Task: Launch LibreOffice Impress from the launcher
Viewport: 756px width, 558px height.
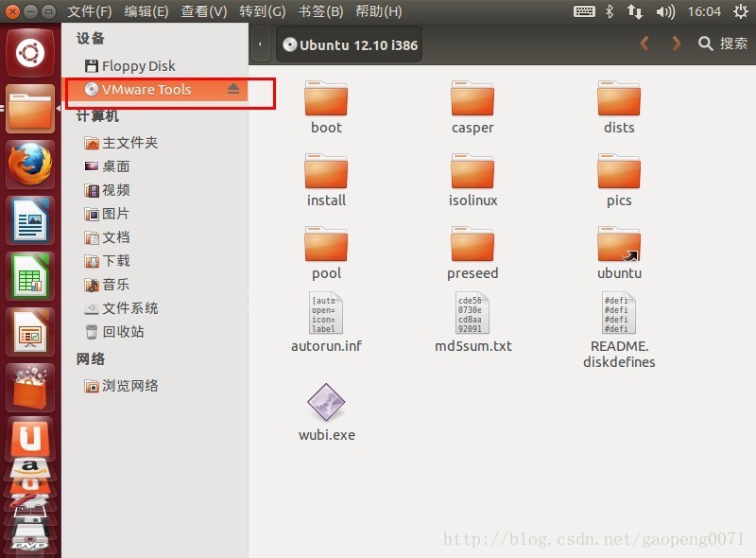Action: (x=30, y=332)
